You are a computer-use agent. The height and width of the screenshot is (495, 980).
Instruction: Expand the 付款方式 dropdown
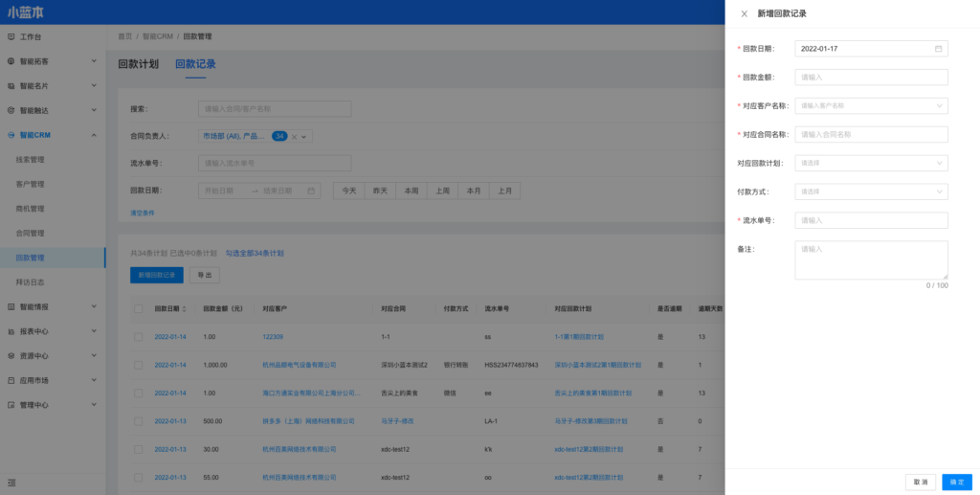click(871, 191)
